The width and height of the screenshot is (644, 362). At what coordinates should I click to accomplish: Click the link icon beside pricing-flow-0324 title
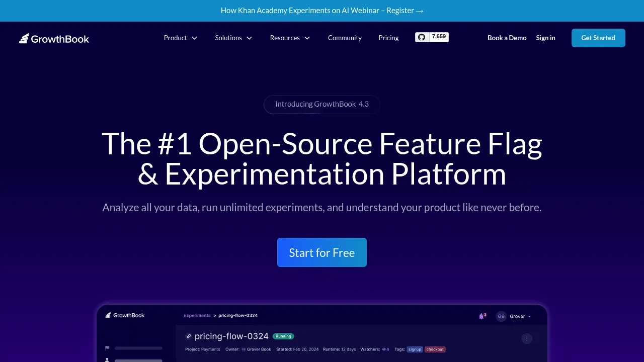[189, 336]
